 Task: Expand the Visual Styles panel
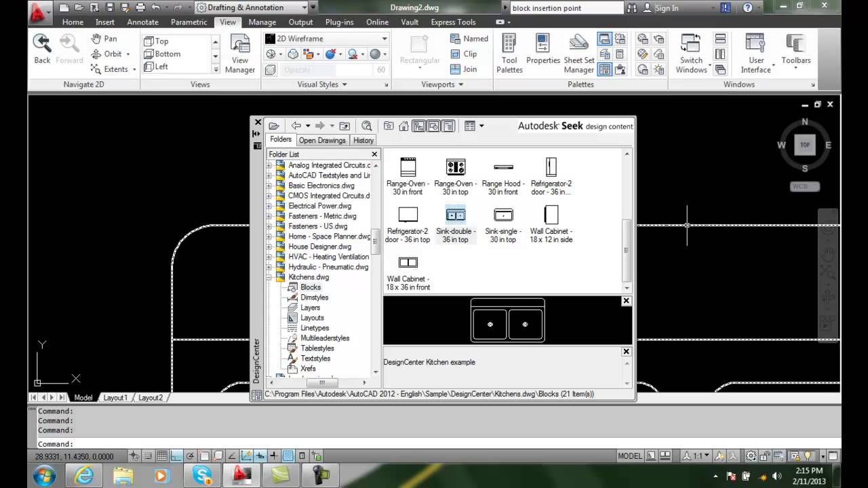(322, 85)
